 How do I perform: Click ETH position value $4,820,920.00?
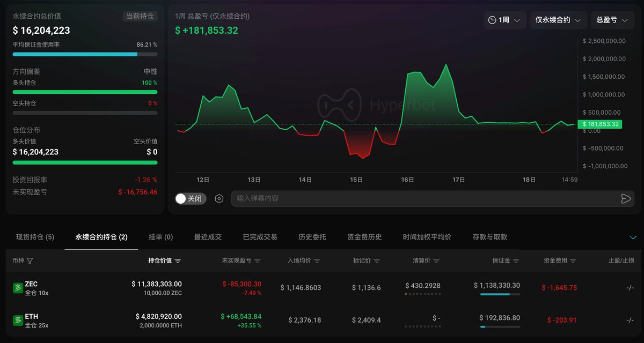(x=158, y=317)
